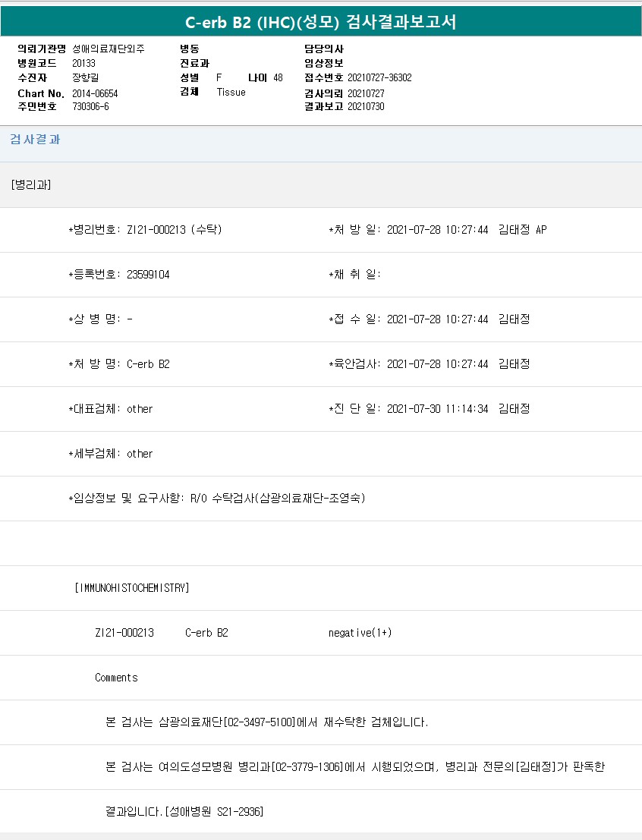
Task: Click the sex value 'F'
Action: (219, 77)
